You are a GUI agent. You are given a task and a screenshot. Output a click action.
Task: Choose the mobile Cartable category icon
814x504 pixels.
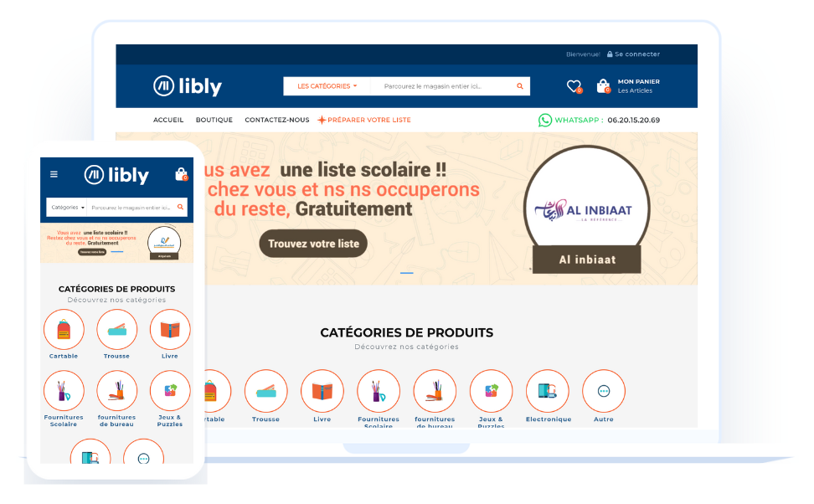pyautogui.click(x=64, y=330)
